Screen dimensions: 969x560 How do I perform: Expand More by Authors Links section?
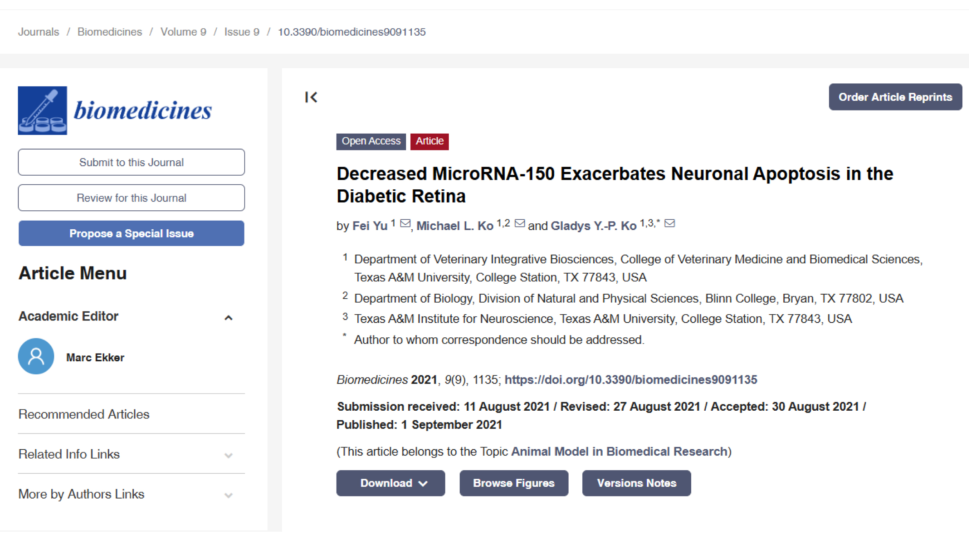pos(228,495)
